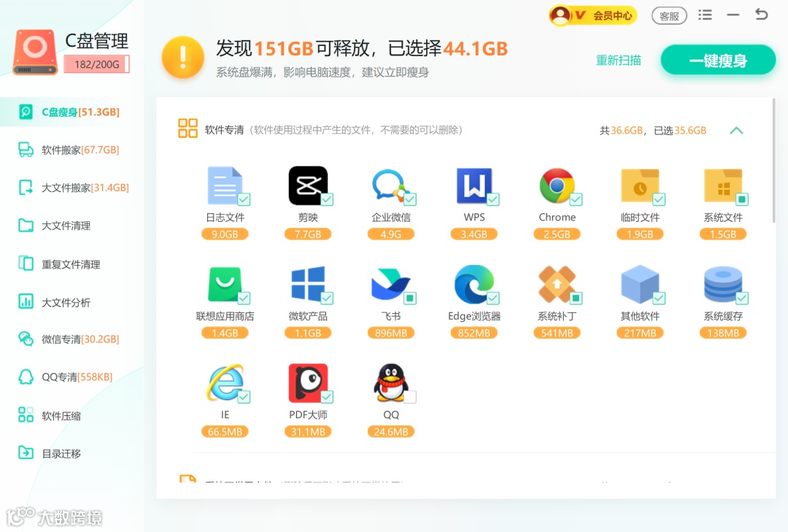Click the 微软产品 Windows icon
Viewport: 788px width, 532px height.
pyautogui.click(x=308, y=284)
